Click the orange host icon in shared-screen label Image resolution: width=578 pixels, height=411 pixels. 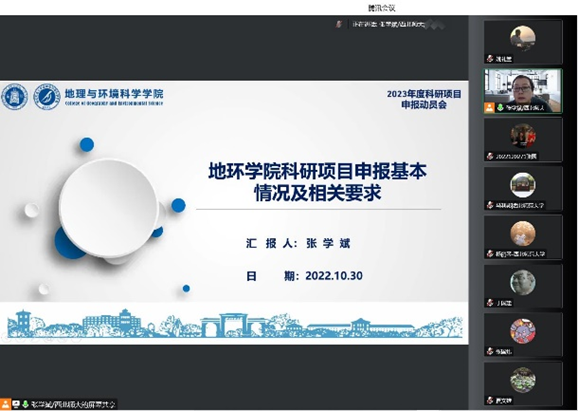pos(6,404)
